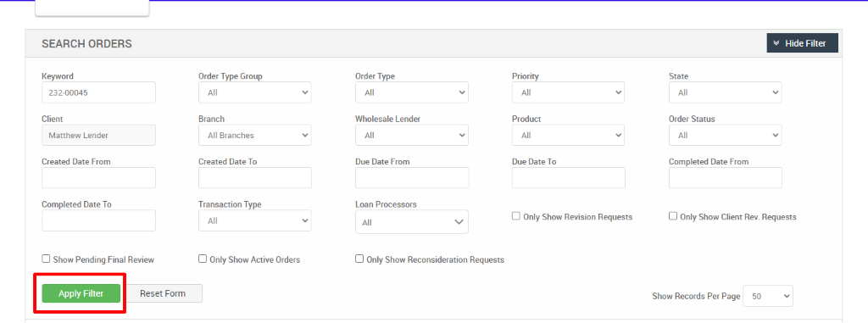
Task: Click the Due Date From field
Action: (x=412, y=178)
